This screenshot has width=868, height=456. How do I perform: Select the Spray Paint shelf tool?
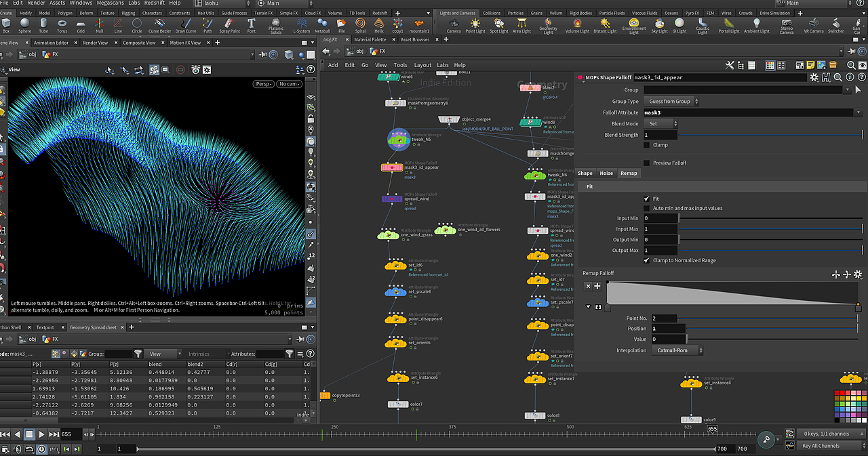tap(229, 26)
